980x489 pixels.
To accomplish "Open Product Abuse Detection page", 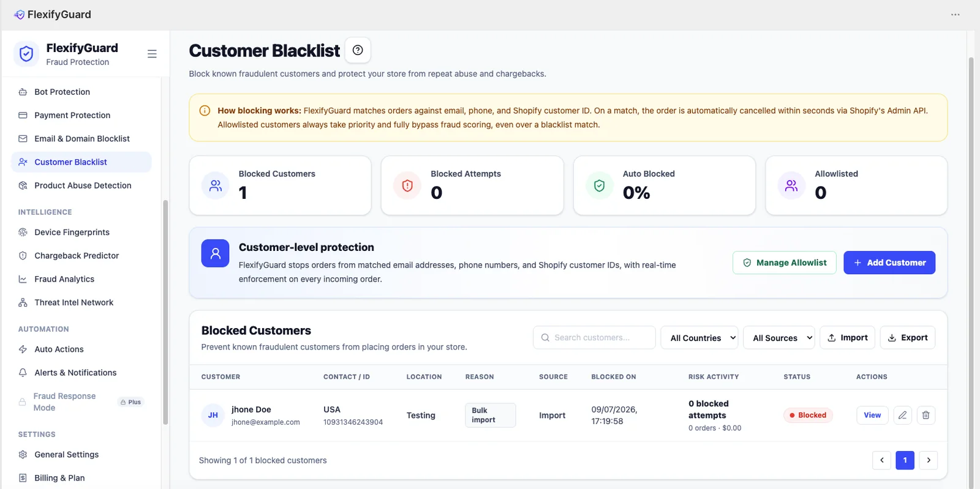I will (81, 185).
